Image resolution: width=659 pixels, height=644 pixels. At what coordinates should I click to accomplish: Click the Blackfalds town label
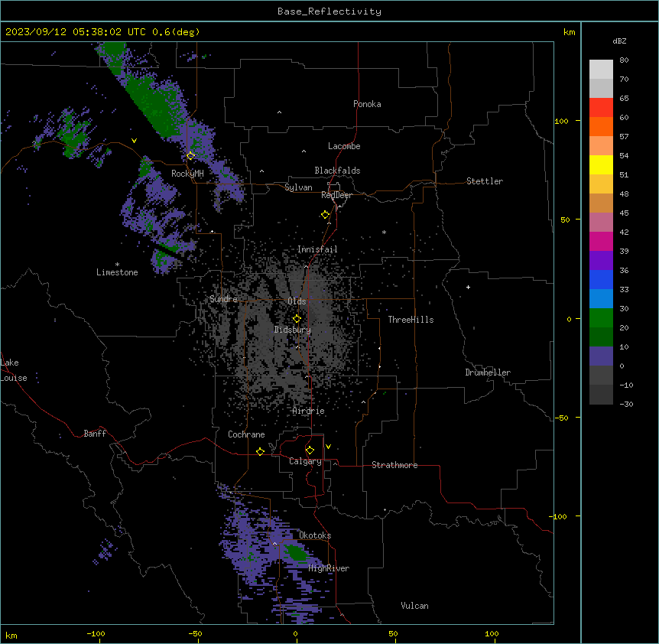[x=337, y=171]
